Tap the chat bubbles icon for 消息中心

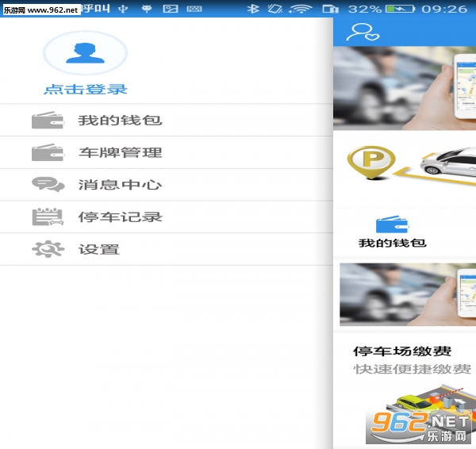(48, 185)
